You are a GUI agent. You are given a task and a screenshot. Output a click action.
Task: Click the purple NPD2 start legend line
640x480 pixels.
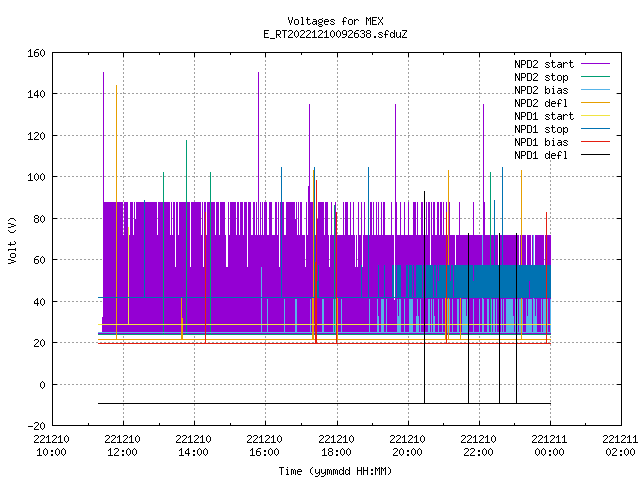595,64
